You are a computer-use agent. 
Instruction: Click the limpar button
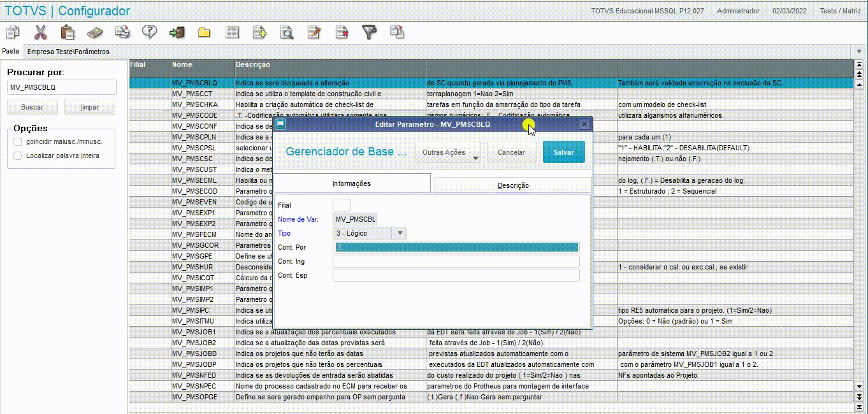pyautogui.click(x=90, y=107)
